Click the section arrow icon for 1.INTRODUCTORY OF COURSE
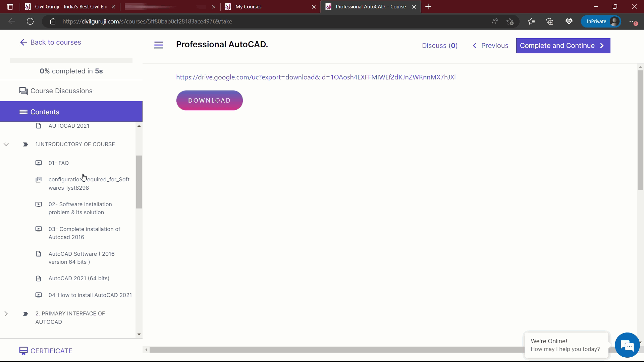This screenshot has width=644, height=362. (25, 144)
